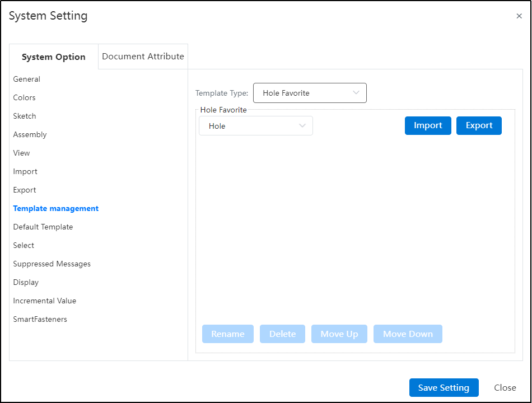
Task: Open the General settings category
Action: [26, 79]
